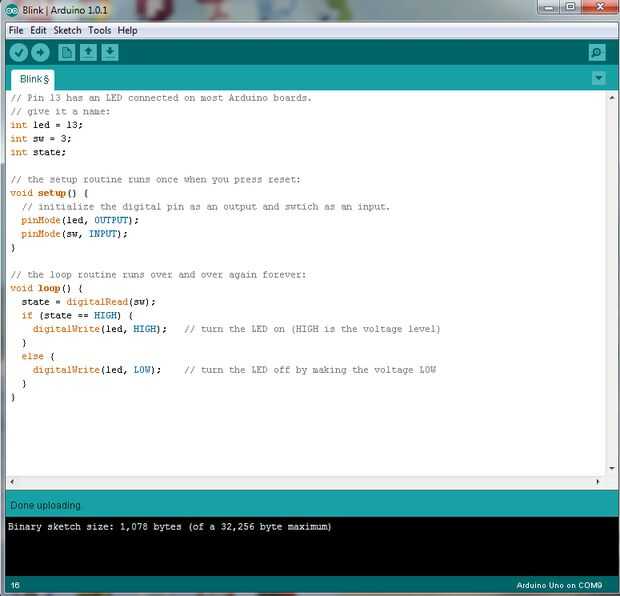Click the horizontal scrollbar right arrow

tap(597, 481)
